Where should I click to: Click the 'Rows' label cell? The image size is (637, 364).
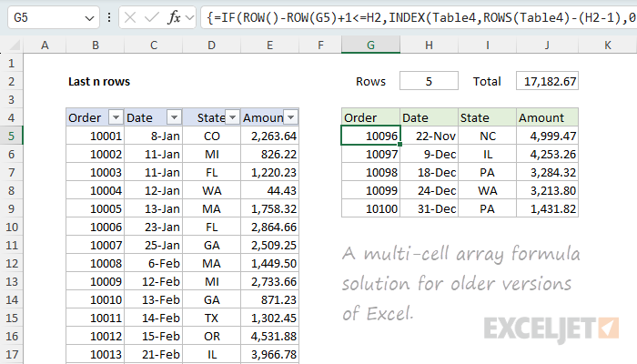(370, 81)
